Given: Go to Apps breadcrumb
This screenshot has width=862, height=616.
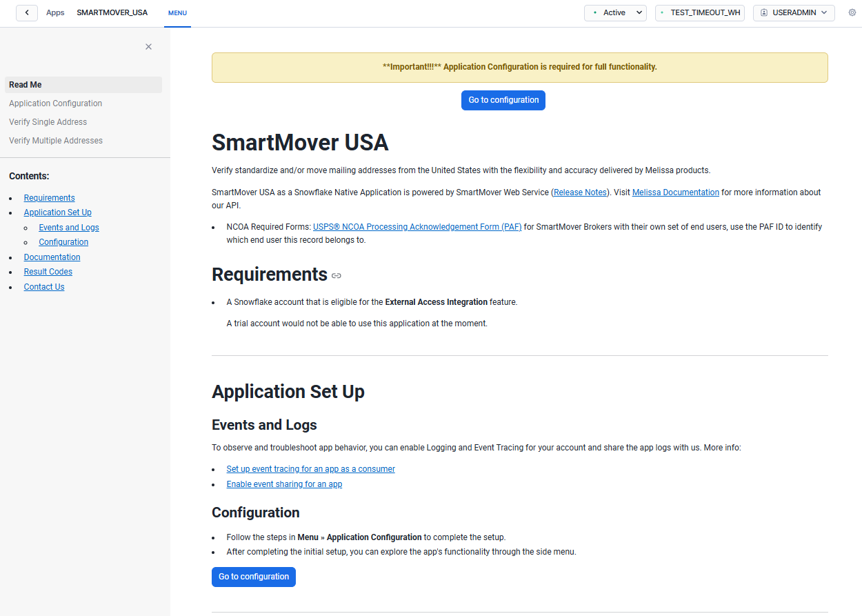Looking at the screenshot, I should pos(55,13).
